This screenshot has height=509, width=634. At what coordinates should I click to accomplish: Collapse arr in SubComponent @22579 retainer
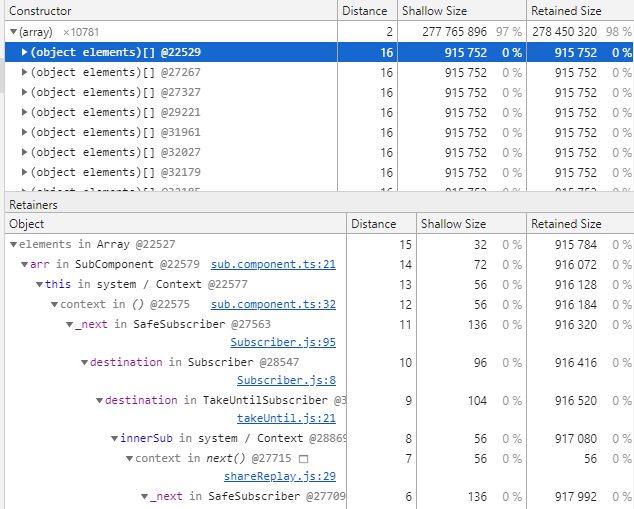(x=25, y=264)
